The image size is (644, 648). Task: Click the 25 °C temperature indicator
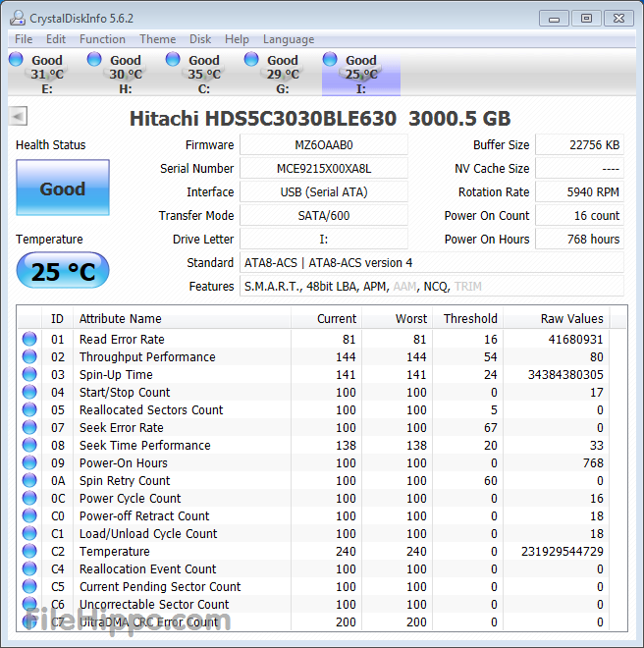tap(63, 270)
